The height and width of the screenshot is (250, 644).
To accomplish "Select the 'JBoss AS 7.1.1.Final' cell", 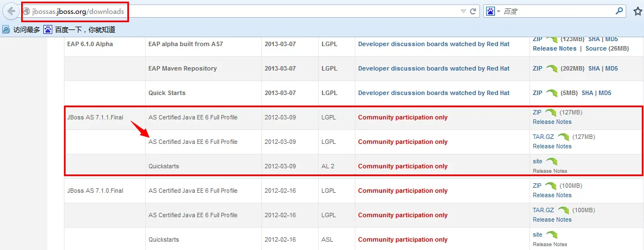I will coord(95,117).
